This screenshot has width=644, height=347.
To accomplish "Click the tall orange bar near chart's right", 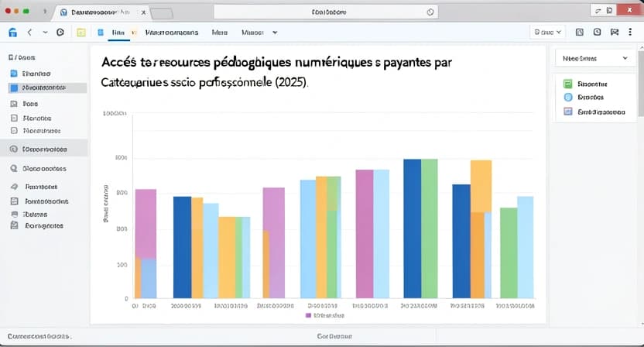I will pos(481,186).
